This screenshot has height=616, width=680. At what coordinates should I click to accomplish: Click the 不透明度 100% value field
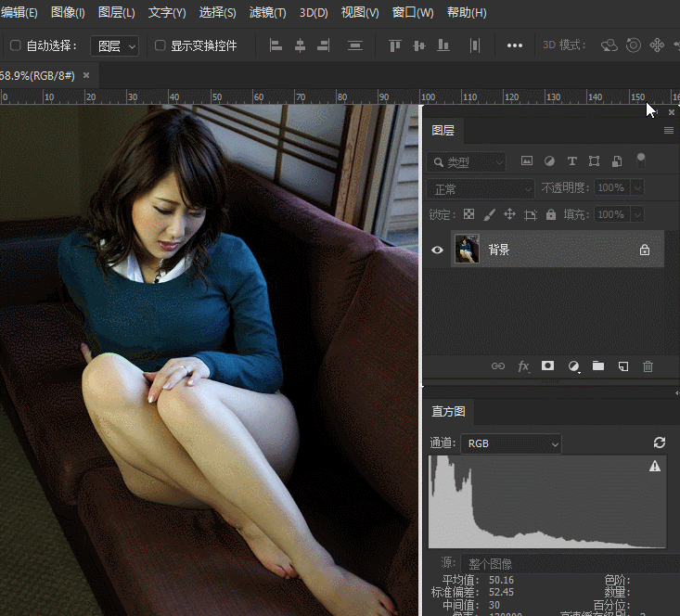tap(612, 187)
